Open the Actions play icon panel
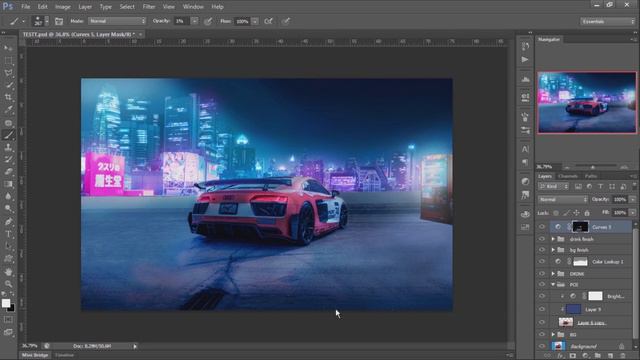The image size is (640, 360). (525, 60)
